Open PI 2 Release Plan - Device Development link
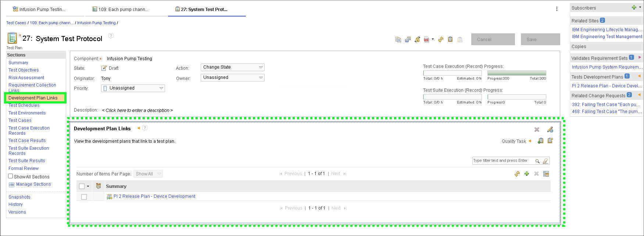 154,197
